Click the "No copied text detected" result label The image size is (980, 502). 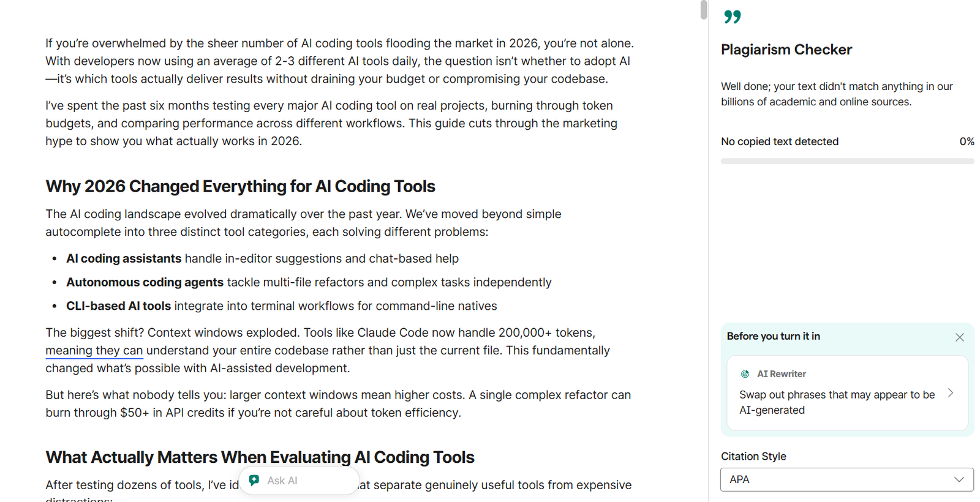click(780, 141)
